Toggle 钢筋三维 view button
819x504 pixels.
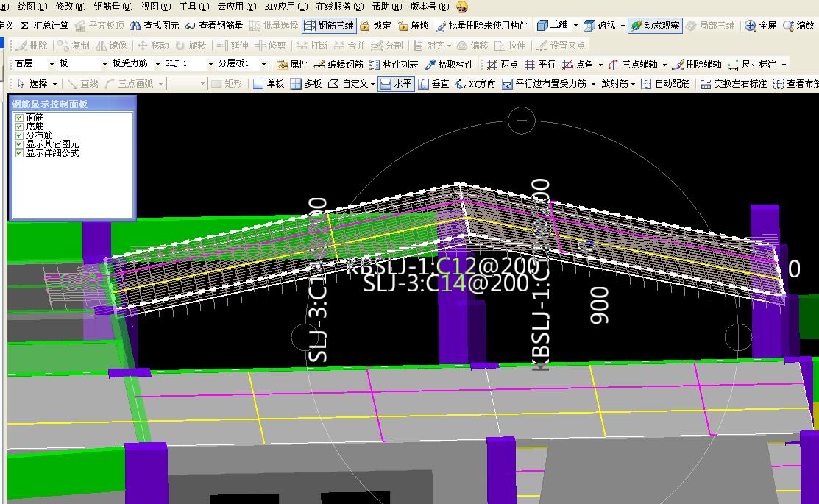pos(329,26)
